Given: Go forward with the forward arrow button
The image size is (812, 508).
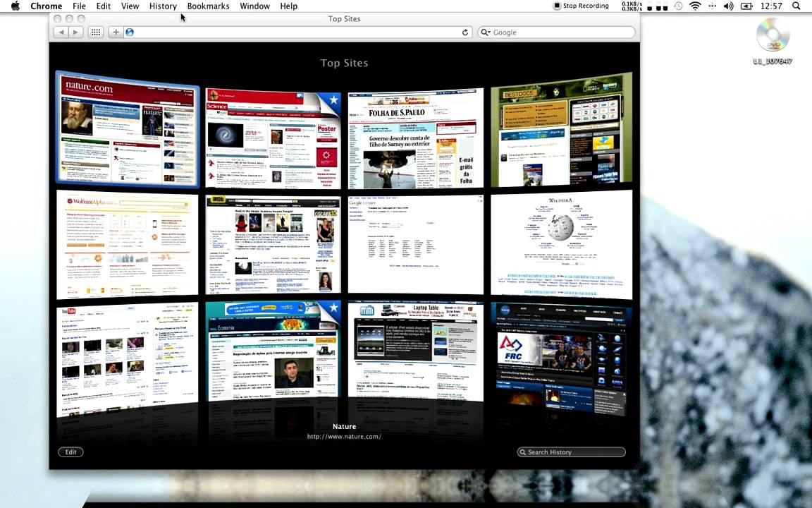Looking at the screenshot, I should pyautogui.click(x=75, y=32).
